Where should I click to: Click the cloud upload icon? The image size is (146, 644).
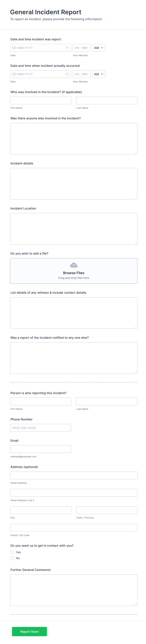73,265
